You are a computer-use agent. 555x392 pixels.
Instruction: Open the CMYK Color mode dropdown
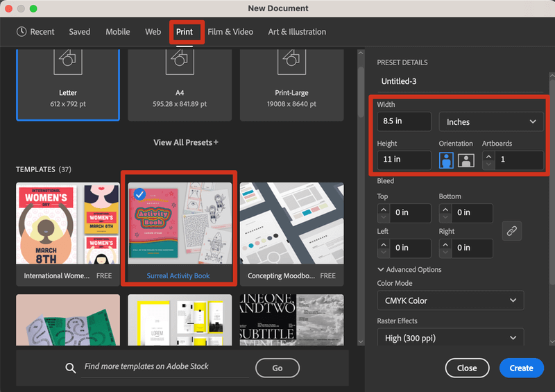pos(450,300)
